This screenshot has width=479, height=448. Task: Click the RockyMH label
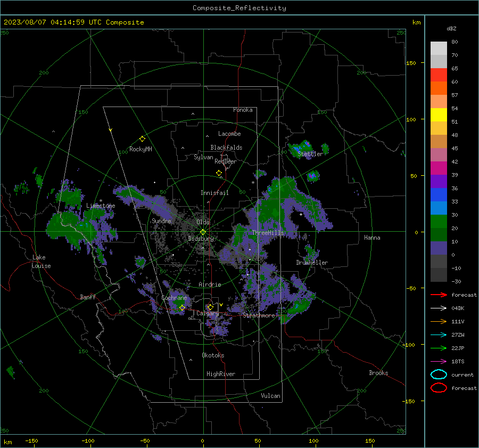[x=141, y=149]
